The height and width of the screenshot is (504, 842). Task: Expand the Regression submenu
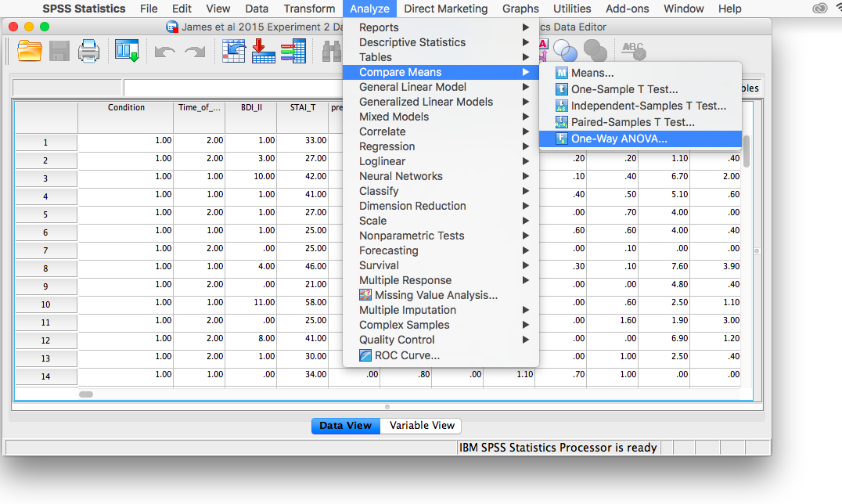pyautogui.click(x=441, y=146)
